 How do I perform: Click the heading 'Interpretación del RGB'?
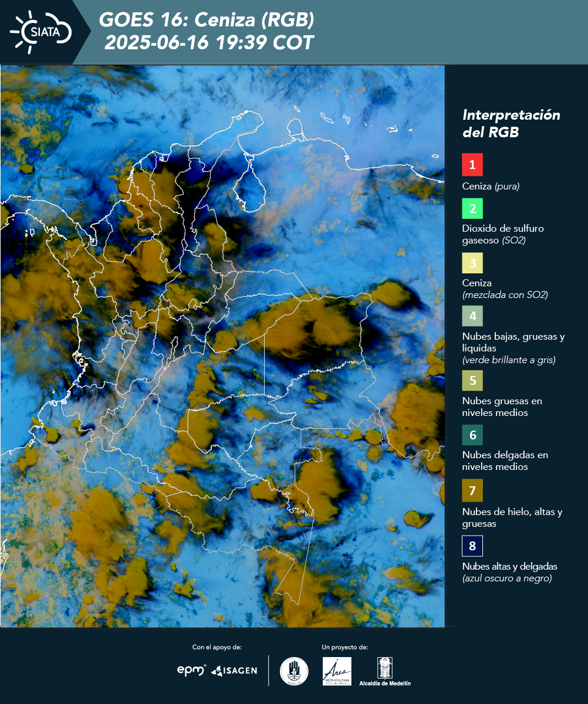pos(511,123)
